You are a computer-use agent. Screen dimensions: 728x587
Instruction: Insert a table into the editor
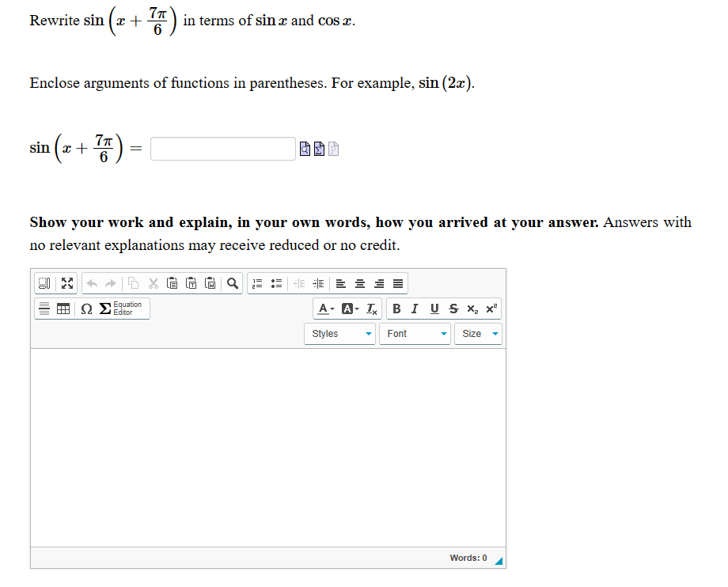[63, 309]
